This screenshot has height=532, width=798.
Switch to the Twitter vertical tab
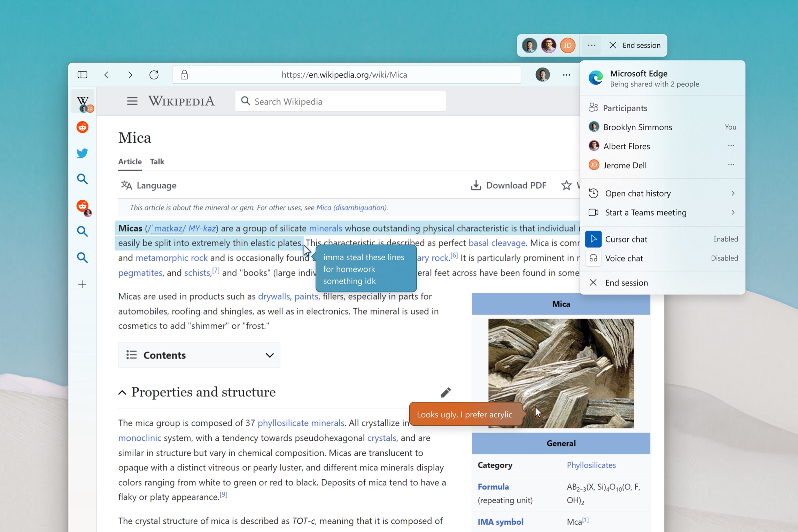(83, 153)
